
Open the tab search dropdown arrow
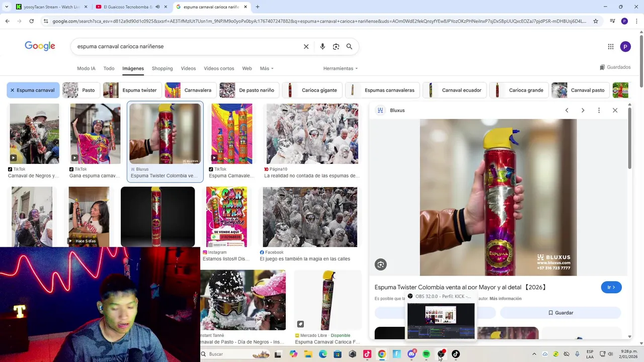click(x=6, y=7)
